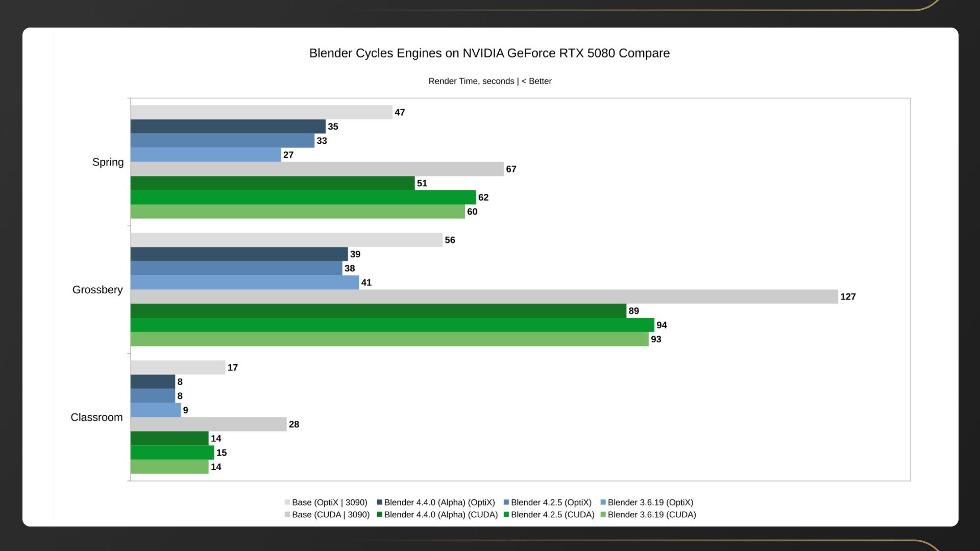Click legend text 'Blender 3.6.19 (CUDA)'
Screen dimensions: 980x551
tap(652, 515)
